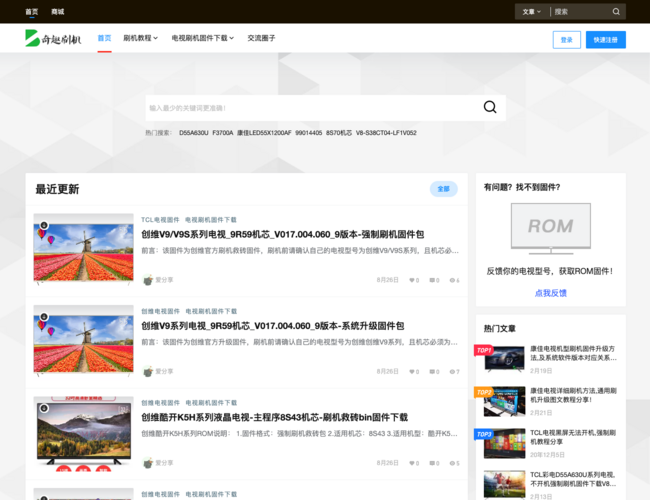Screen dimensions: 650x500
Task: Open 电视刷机固件下载 tag on first post
Action: [211, 220]
